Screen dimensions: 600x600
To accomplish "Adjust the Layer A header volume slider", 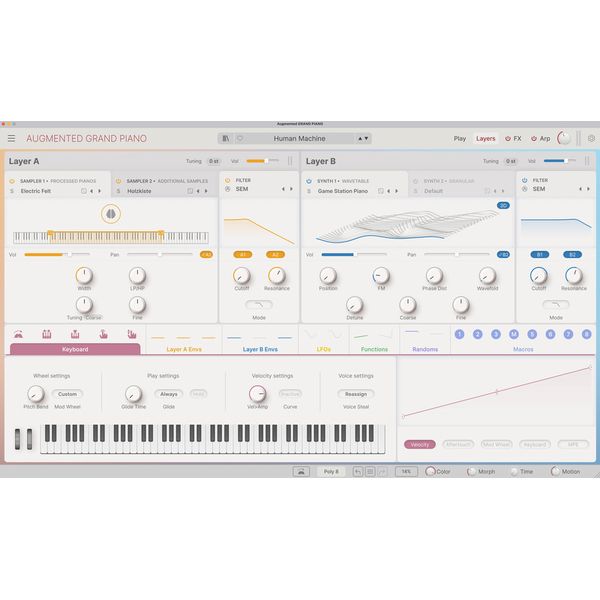I will click(x=262, y=161).
